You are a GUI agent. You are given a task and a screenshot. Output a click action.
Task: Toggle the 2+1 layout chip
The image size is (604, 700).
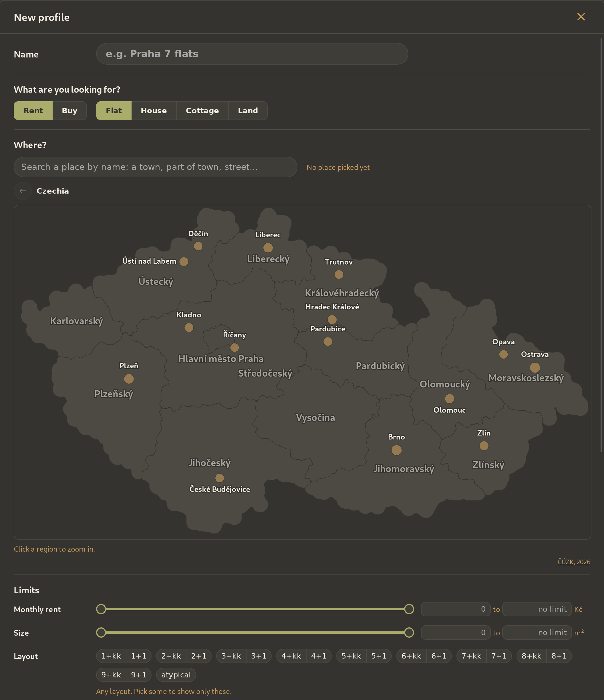(199, 656)
